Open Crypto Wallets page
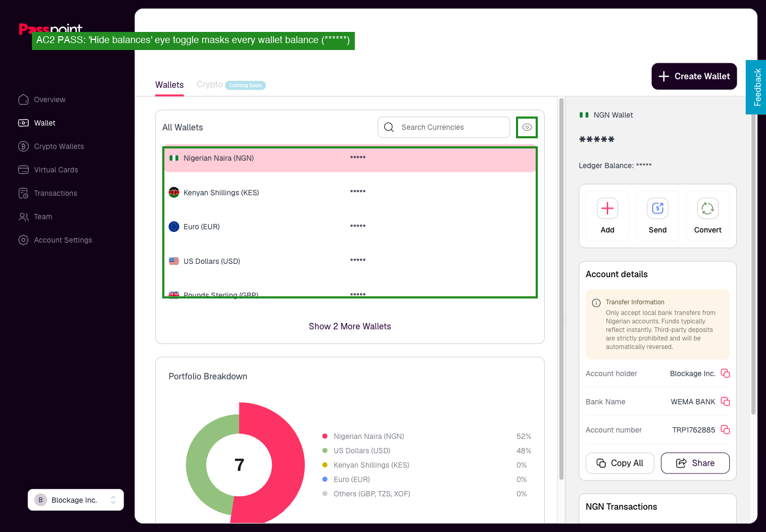This screenshot has height=532, width=766. (x=51, y=146)
